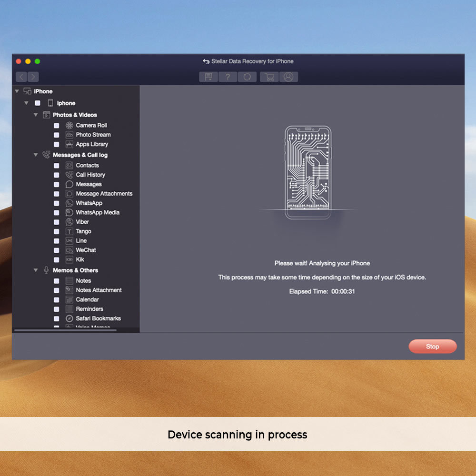Click the Camera Roll flower icon
The width and height of the screenshot is (476, 476).
(x=69, y=125)
